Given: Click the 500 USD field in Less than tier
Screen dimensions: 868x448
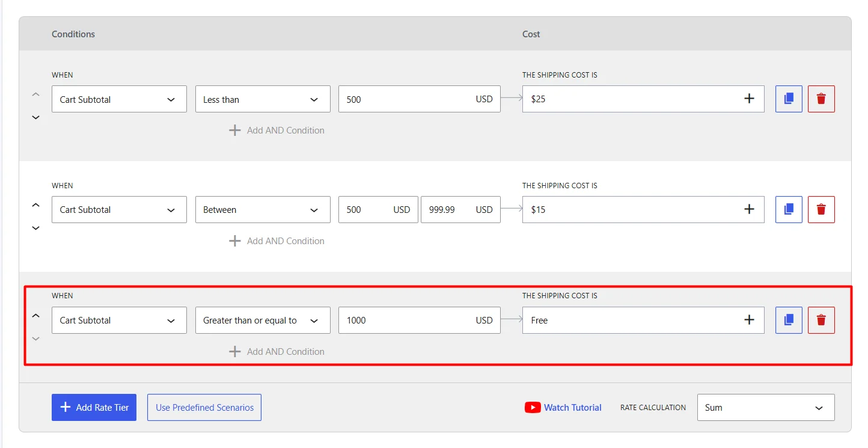Looking at the screenshot, I should pyautogui.click(x=420, y=99).
